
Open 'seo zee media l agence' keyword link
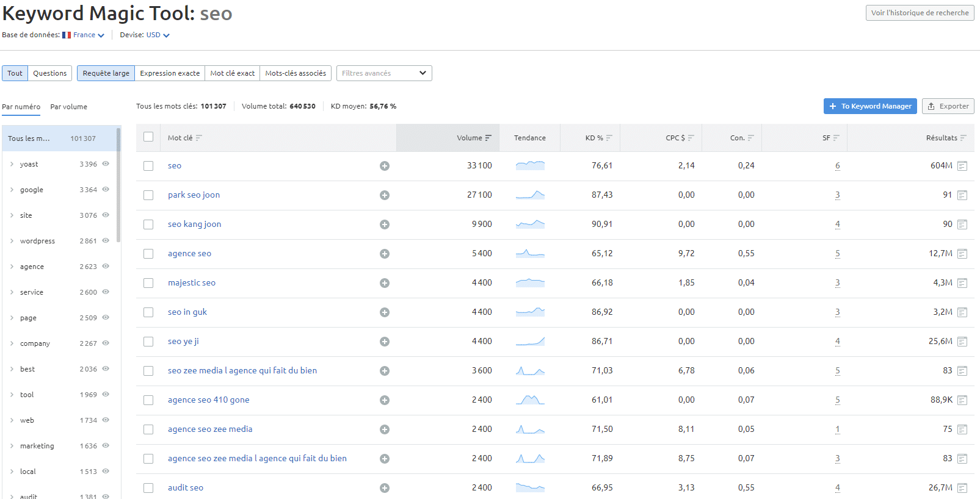(x=242, y=370)
